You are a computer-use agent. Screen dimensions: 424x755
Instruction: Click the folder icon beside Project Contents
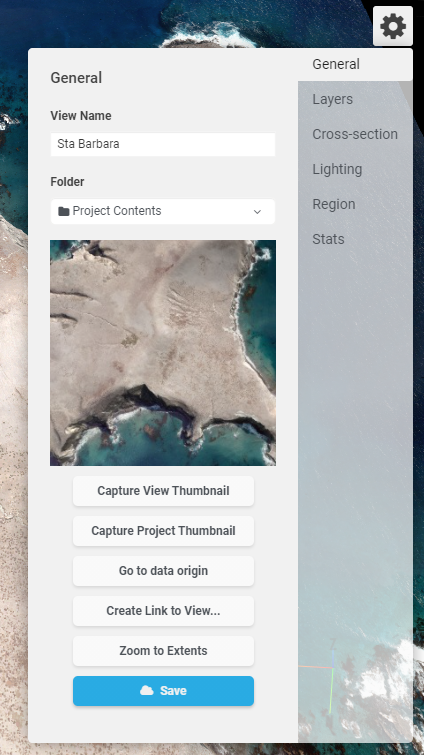click(64, 211)
